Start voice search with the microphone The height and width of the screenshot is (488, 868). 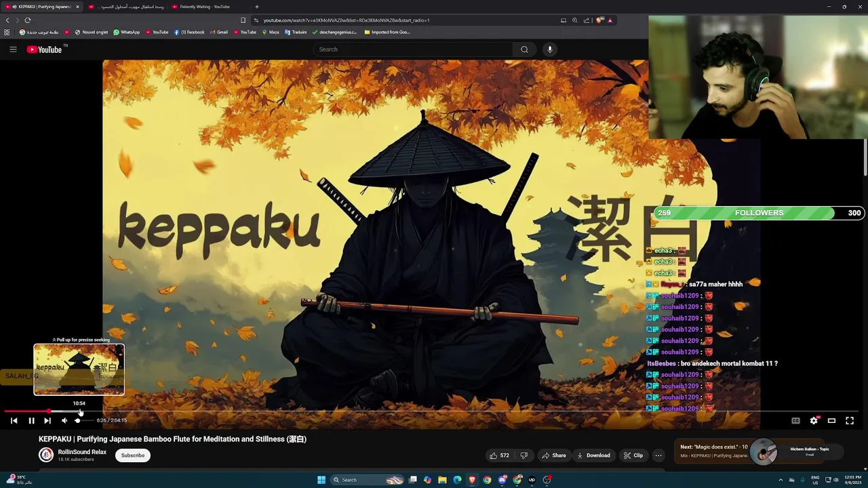tap(550, 49)
